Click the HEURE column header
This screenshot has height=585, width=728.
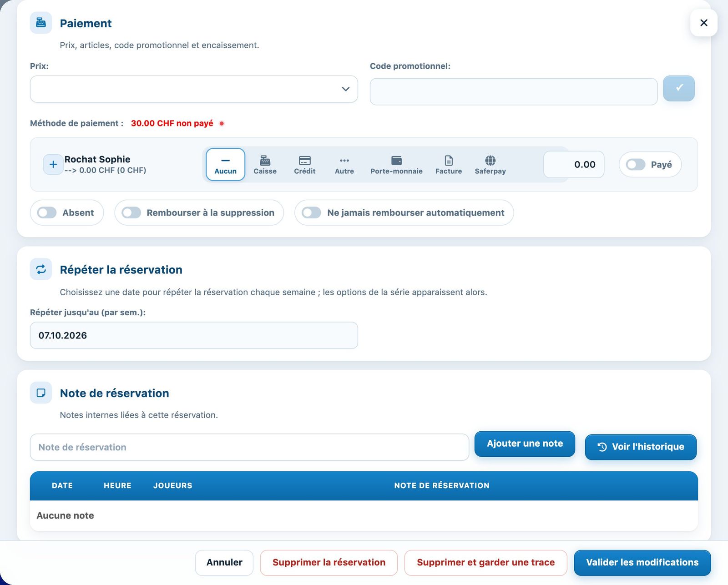click(117, 485)
